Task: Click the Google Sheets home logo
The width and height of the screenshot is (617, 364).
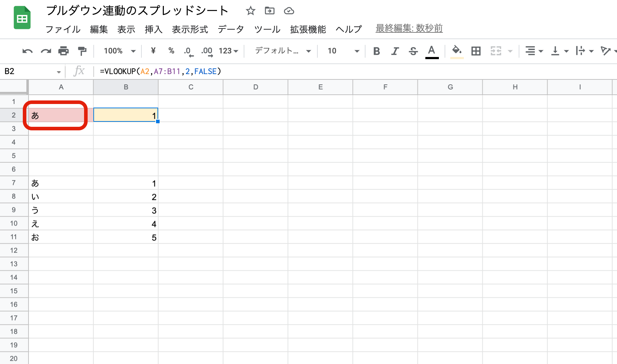Action: (22, 18)
